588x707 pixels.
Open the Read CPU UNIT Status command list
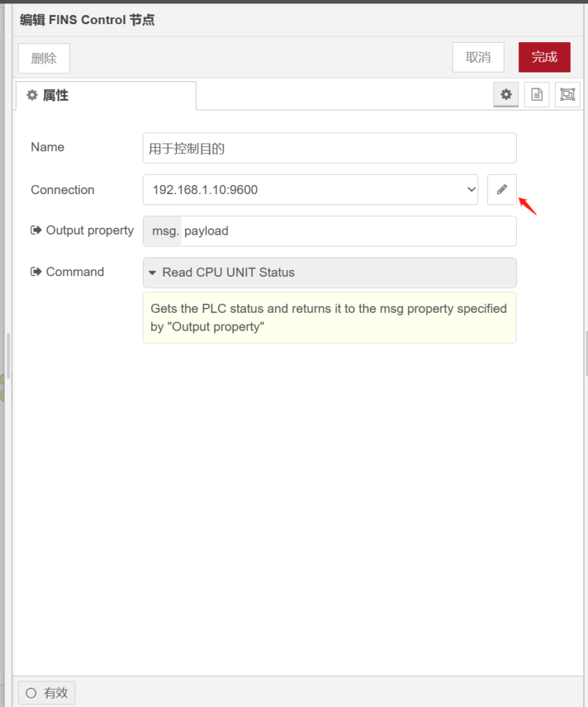[329, 273]
